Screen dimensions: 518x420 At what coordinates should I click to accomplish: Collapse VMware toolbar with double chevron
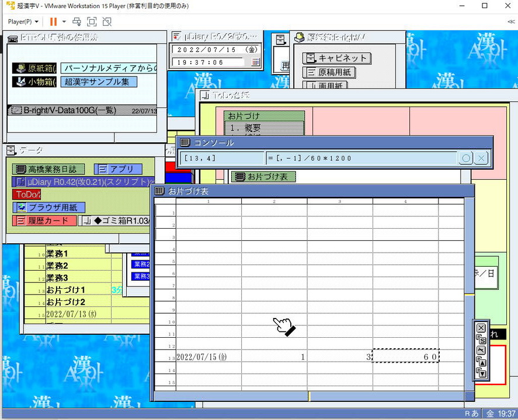point(511,22)
